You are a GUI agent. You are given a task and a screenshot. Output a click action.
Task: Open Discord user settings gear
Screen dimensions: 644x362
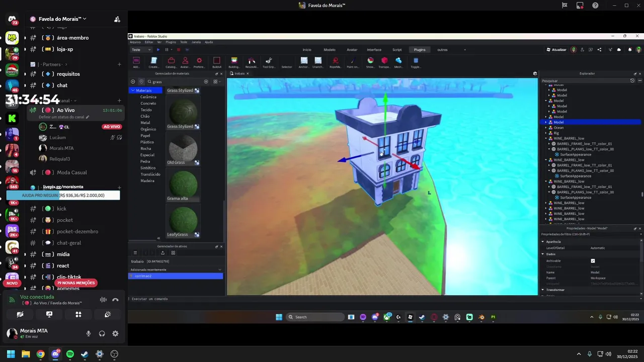115,333
